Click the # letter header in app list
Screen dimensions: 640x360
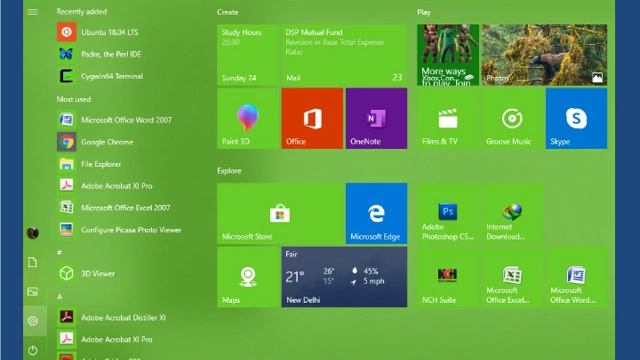[60, 252]
